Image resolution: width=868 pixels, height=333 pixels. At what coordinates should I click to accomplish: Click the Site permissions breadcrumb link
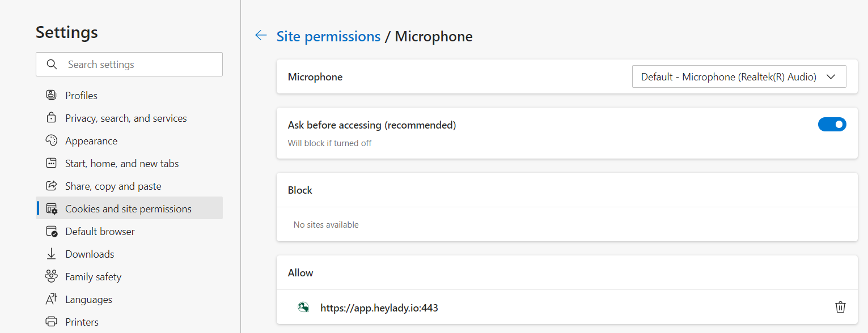[x=328, y=36]
